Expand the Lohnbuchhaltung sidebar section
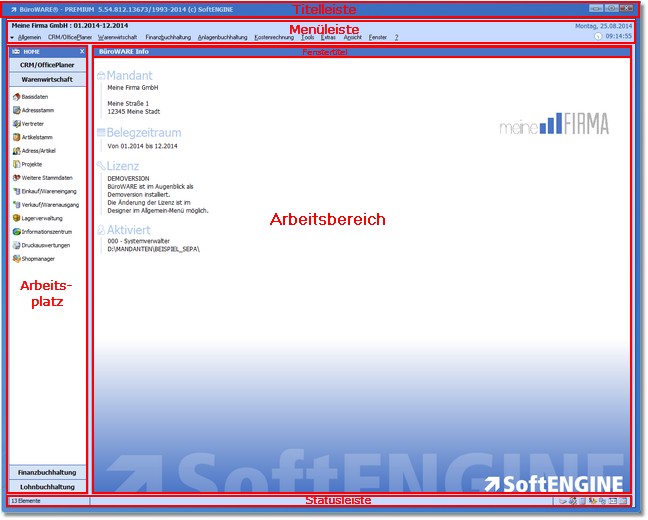 click(47, 486)
